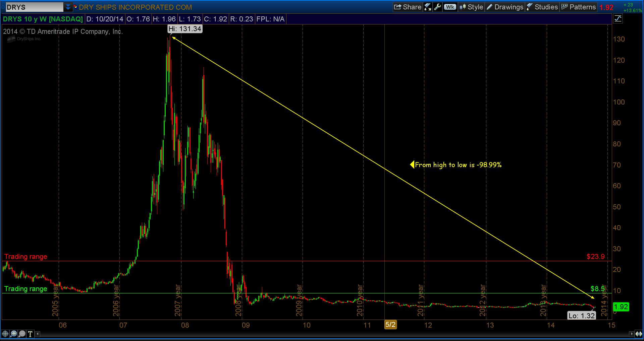Image resolution: width=644 pixels, height=341 pixels.
Task: Open the Drawings menu
Action: [x=505, y=7]
